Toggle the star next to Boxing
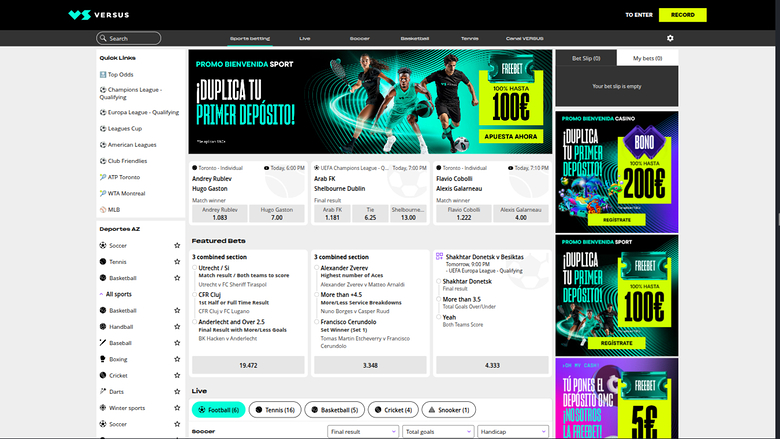The height and width of the screenshot is (439, 780). point(177,359)
